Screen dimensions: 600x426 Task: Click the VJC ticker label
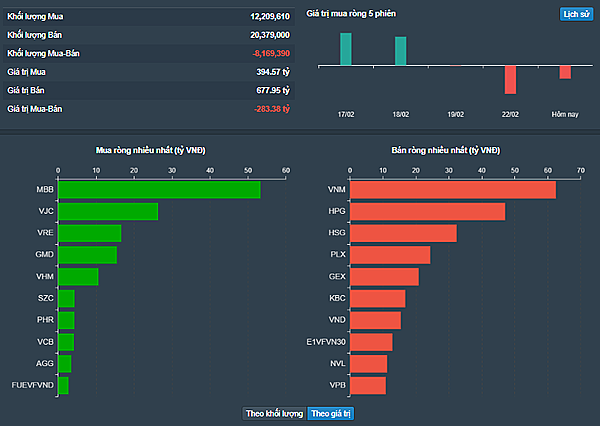point(46,211)
